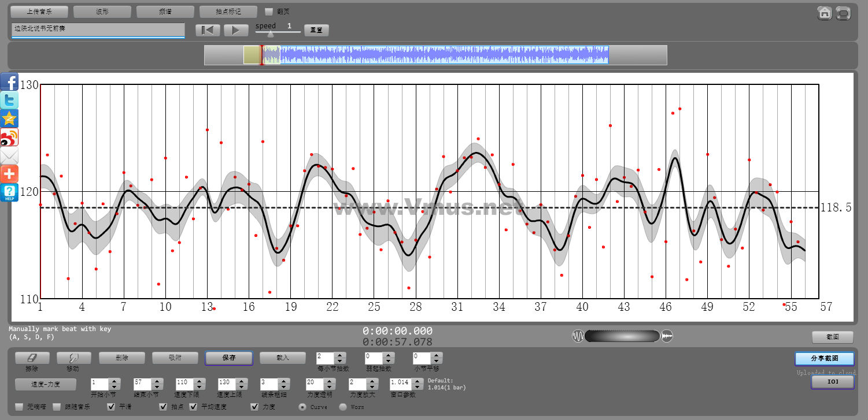Switch to the 波形 waveform view
Image resolution: width=868 pixels, height=420 pixels.
(102, 12)
